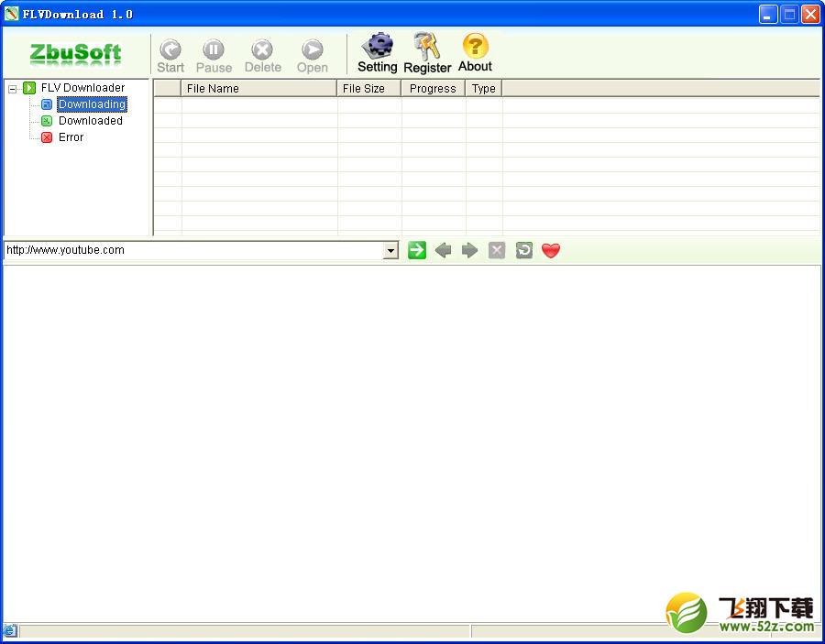The width and height of the screenshot is (825, 644).
Task: Click the Pause toolbar button
Action: tap(214, 56)
